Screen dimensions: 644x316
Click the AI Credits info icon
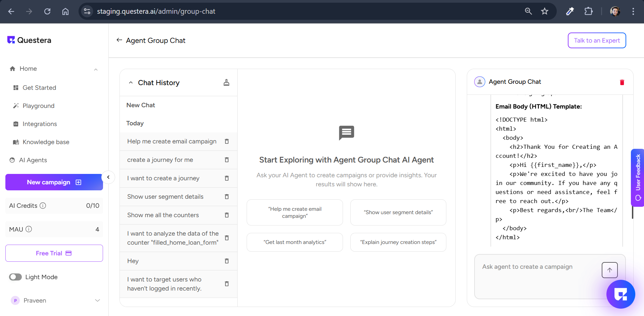(43, 206)
